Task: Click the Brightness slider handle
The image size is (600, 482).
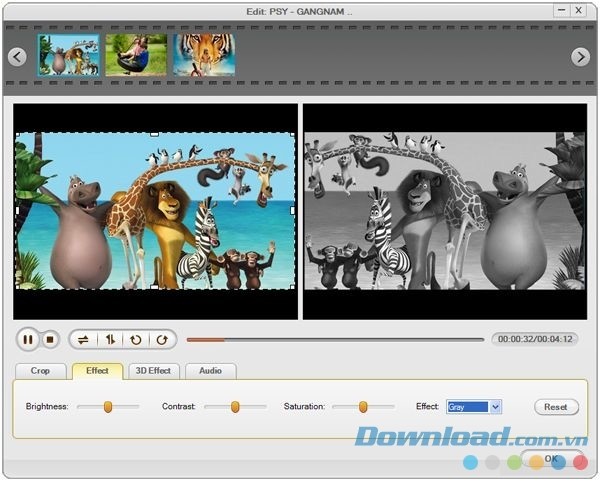Action: click(108, 407)
